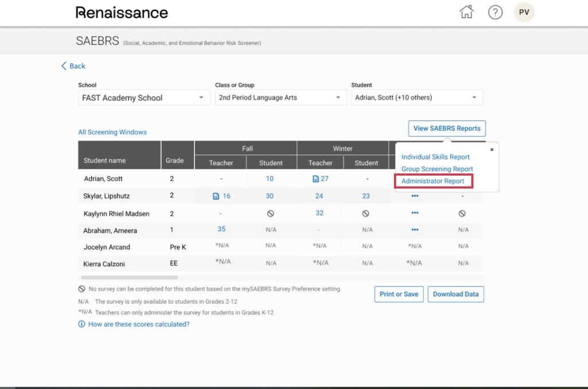588x389 pixels.
Task: Go to the Renaissance home icon
Action: coord(467,12)
